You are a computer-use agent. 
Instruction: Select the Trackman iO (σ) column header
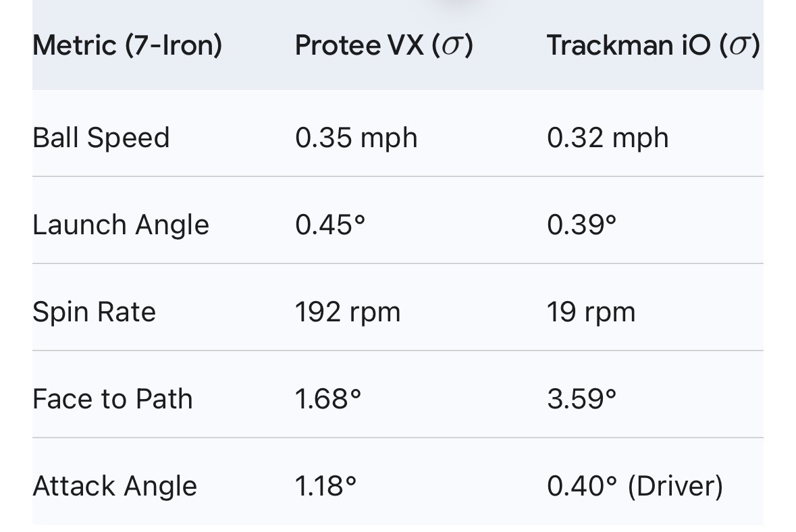[x=653, y=45]
